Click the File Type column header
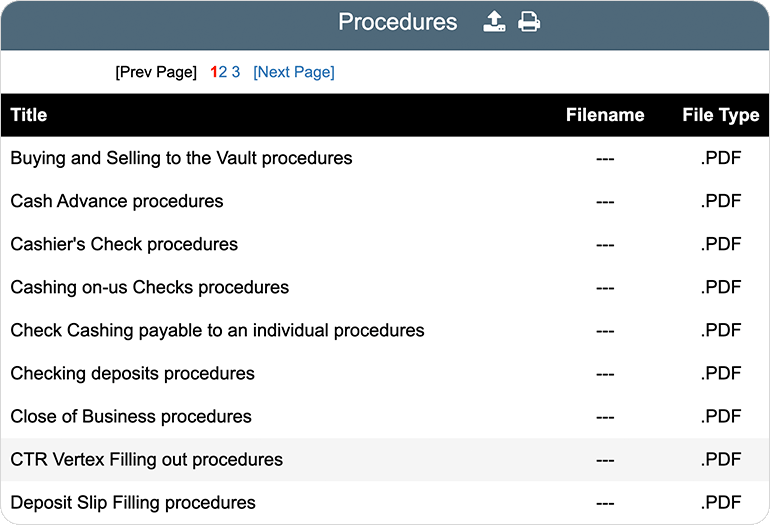 click(x=720, y=115)
